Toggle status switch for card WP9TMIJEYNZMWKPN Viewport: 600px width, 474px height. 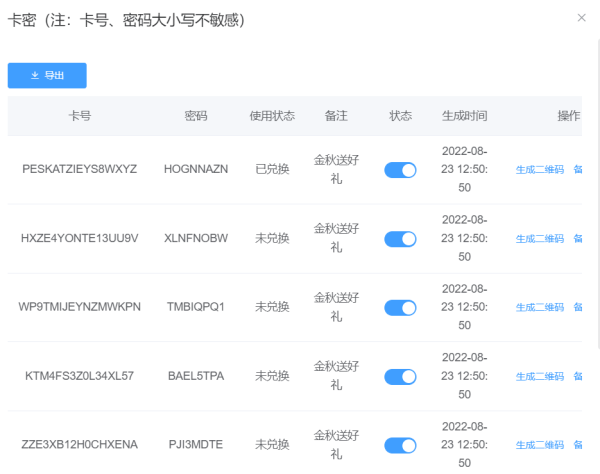coord(400,308)
